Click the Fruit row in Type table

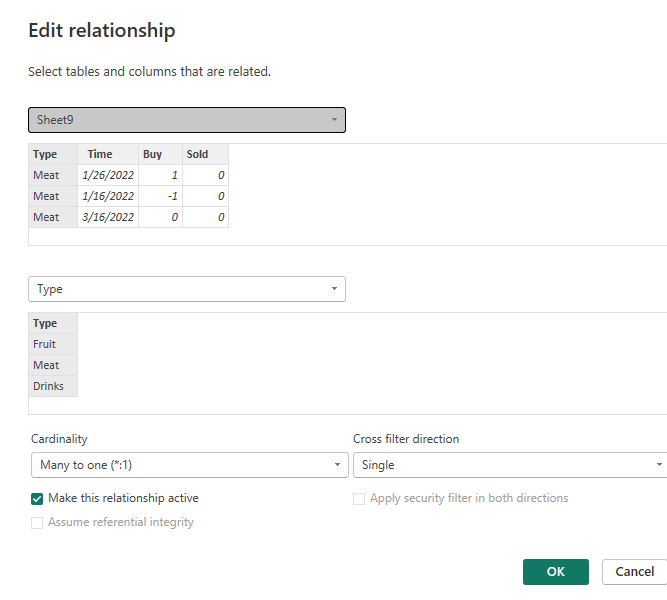tap(53, 344)
